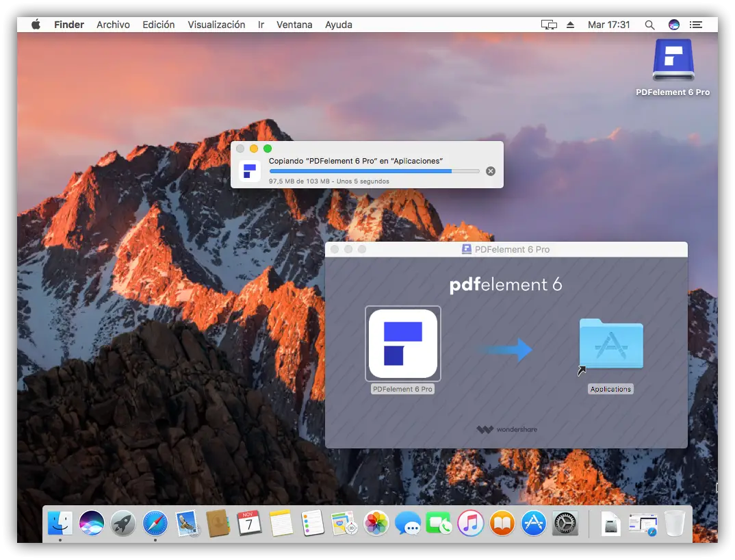Select the Applications folder shortcut
The image size is (735, 560).
(610, 345)
